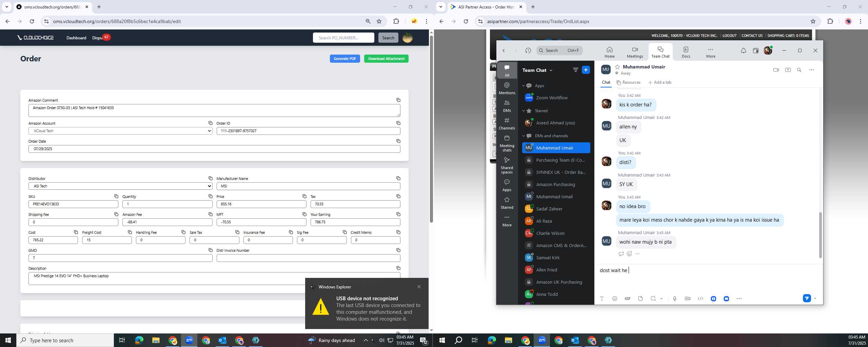Add reaction to the last message
This screenshot has height=347, width=868.
point(629,254)
